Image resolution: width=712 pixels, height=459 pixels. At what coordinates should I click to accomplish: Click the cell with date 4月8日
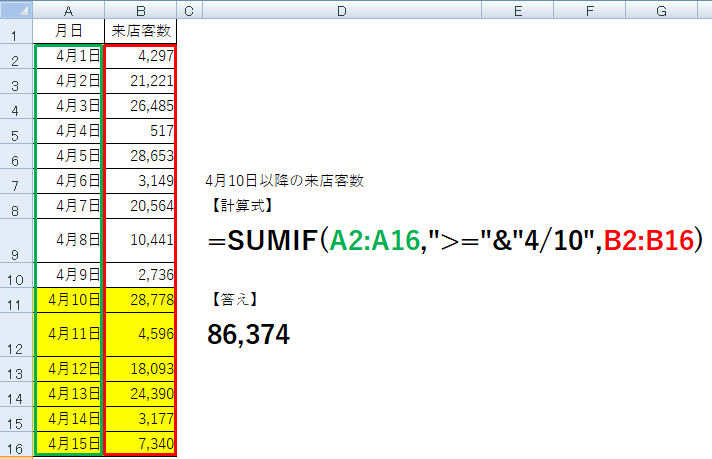(68, 240)
